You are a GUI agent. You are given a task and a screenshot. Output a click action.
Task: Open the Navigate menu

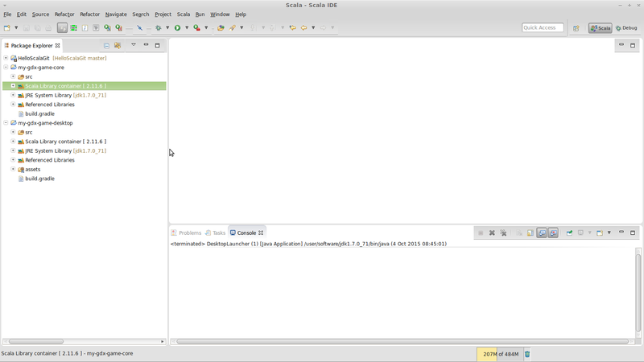[116, 14]
